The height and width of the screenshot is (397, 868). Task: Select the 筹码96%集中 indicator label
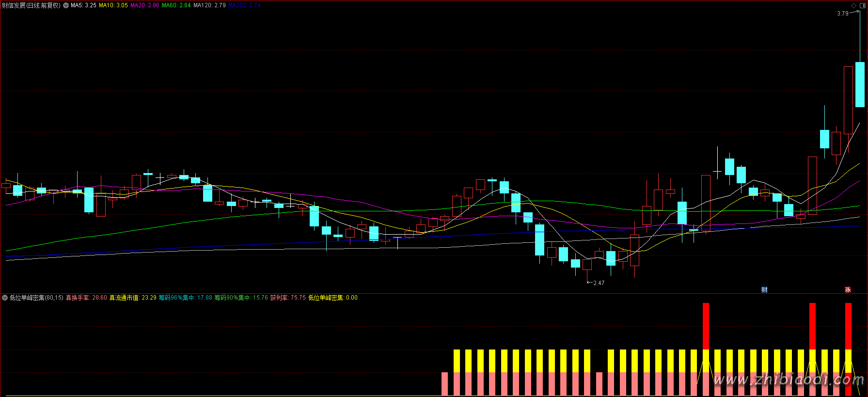click(186, 298)
